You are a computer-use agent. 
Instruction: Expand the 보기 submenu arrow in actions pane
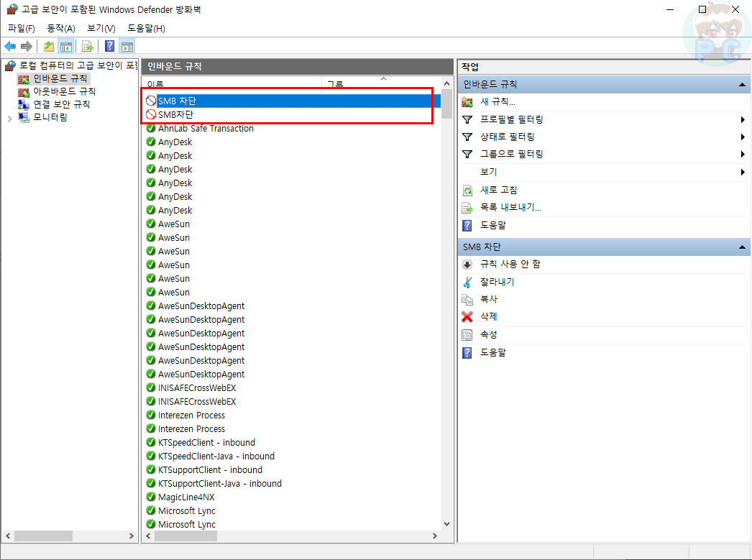[743, 172]
